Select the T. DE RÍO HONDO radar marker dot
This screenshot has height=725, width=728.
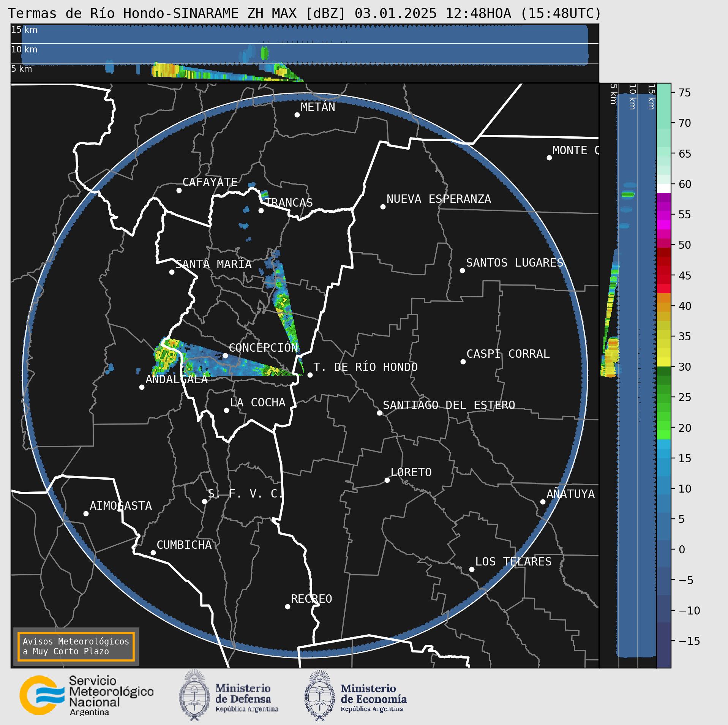pos(310,375)
